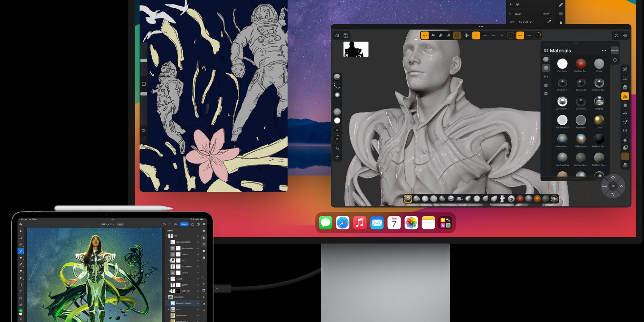Viewport: 644px width, 322px height.
Task: Open recent materials clock icon
Action: tap(546, 77)
